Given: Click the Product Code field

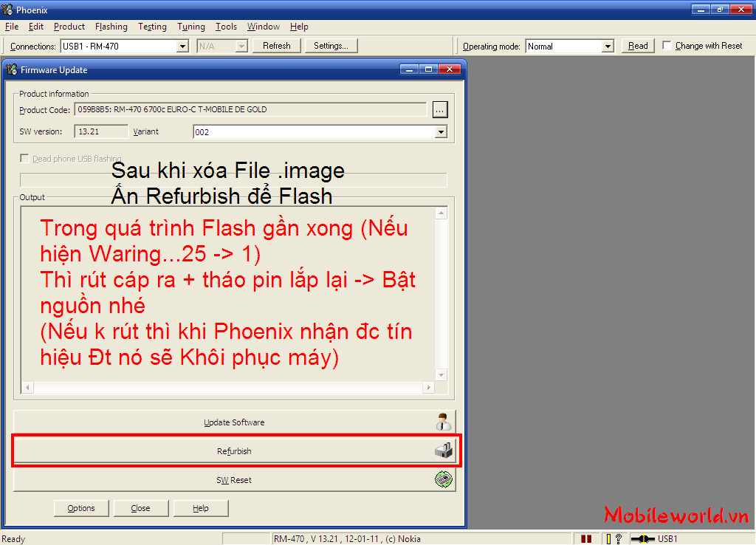Looking at the screenshot, I should click(250, 109).
